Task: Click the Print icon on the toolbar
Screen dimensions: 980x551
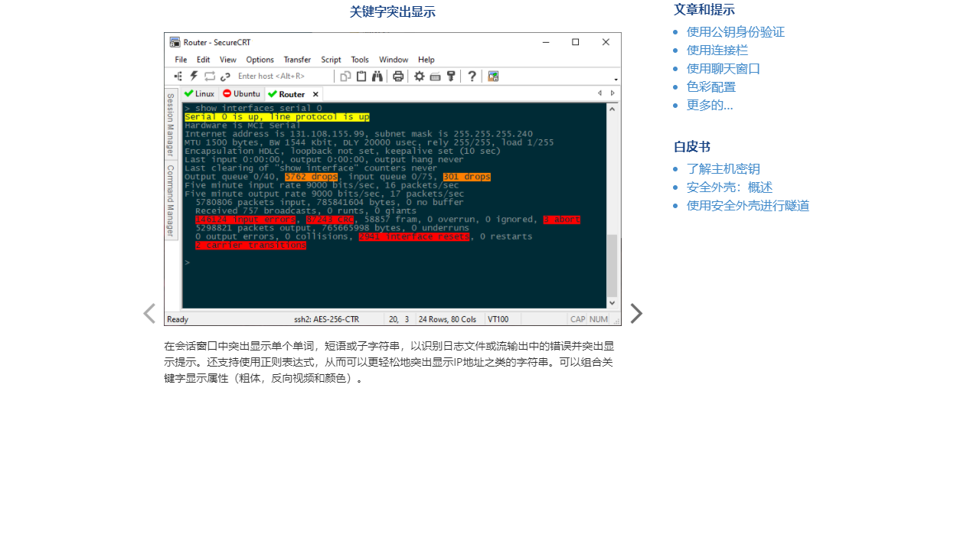Action: [x=397, y=76]
